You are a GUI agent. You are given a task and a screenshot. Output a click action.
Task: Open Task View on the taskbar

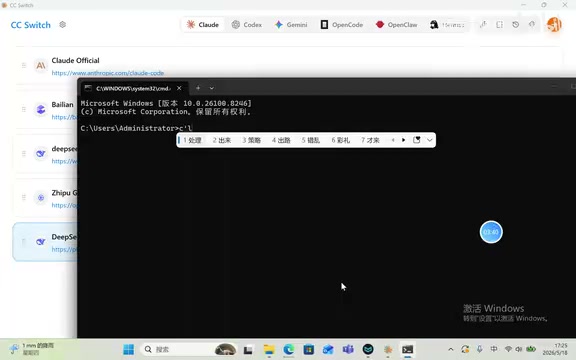(x=248, y=350)
